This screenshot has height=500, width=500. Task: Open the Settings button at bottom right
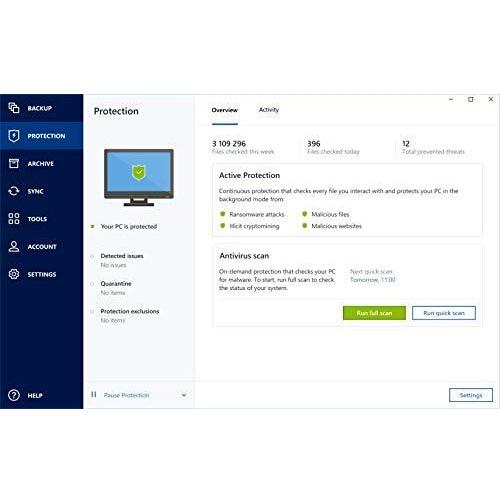(x=471, y=395)
